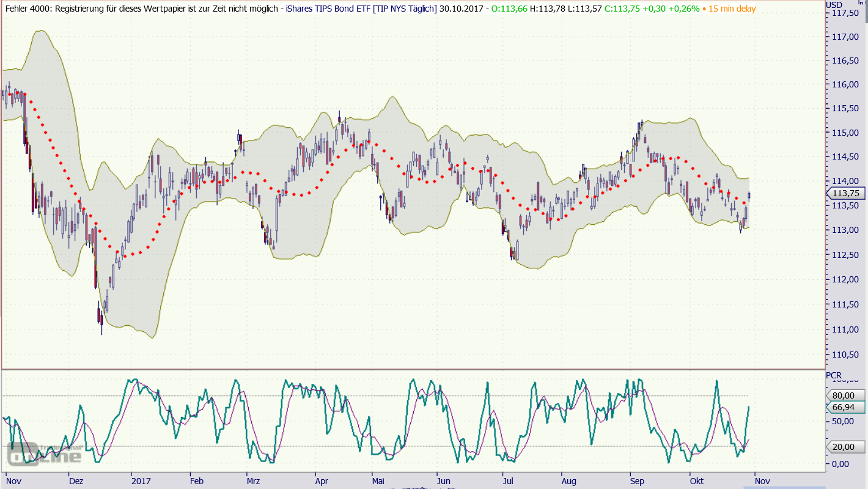This screenshot has width=868, height=489.
Task: Click the 115,50 price axis label
Action: tap(844, 108)
